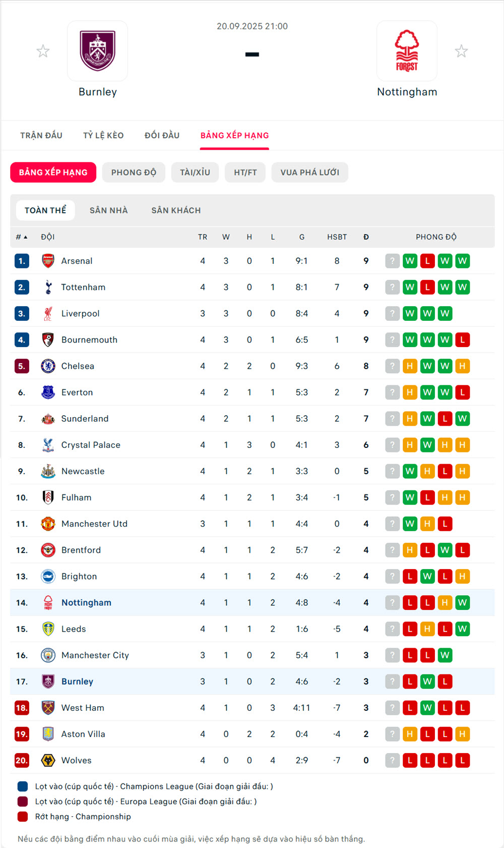
Task: Open the Tottenham row team name
Action: pos(83,287)
